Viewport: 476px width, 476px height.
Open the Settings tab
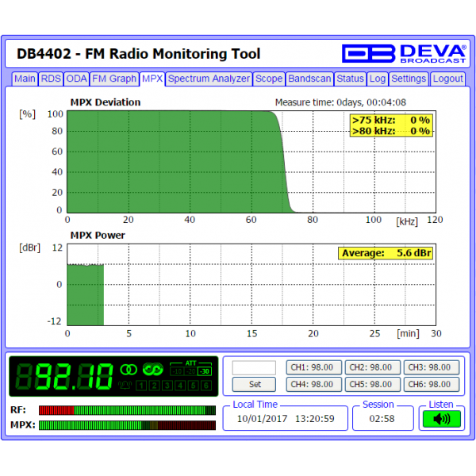click(409, 79)
